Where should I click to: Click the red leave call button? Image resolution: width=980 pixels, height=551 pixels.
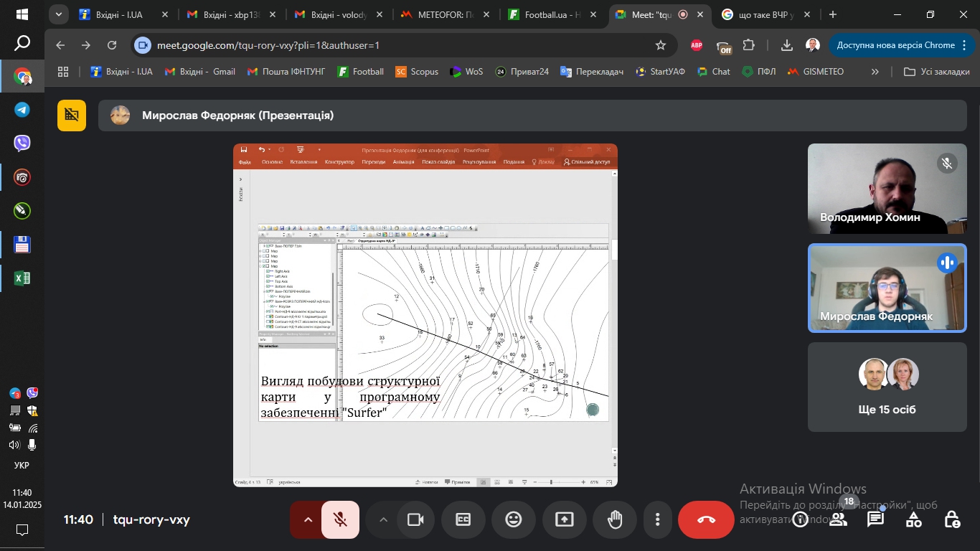click(x=706, y=519)
